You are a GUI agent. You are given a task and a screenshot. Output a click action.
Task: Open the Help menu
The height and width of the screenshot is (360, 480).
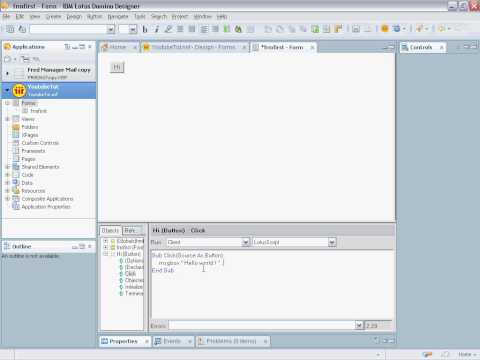222,16
